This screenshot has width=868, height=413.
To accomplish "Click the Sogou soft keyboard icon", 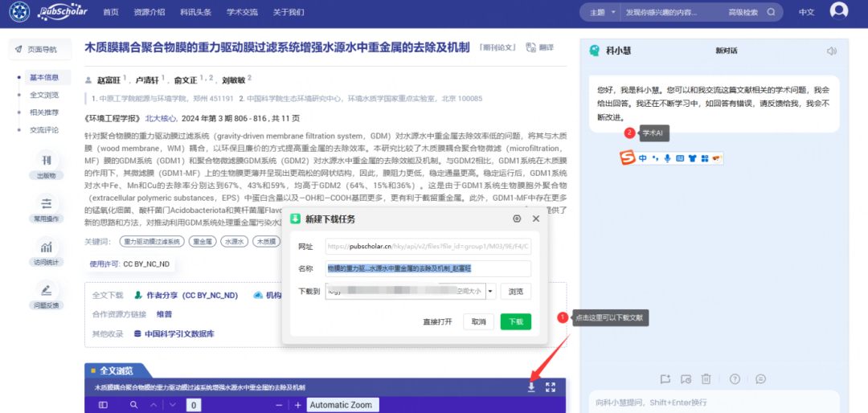I will [680, 158].
